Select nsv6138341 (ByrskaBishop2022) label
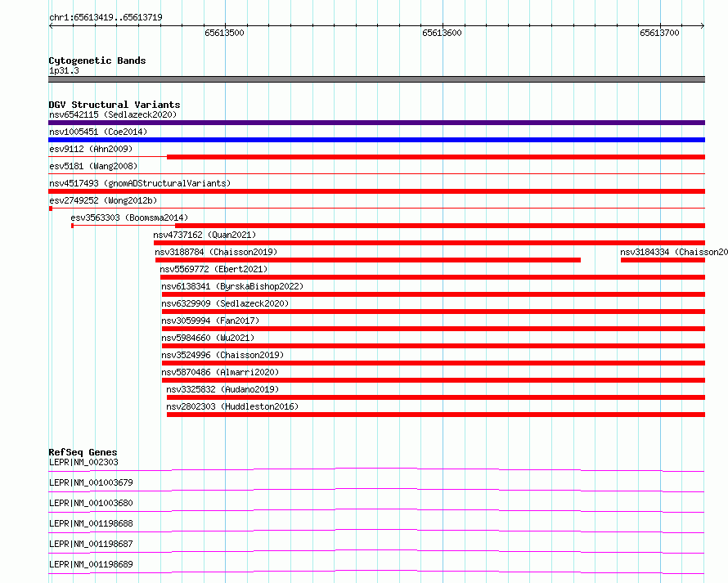 pos(232,286)
